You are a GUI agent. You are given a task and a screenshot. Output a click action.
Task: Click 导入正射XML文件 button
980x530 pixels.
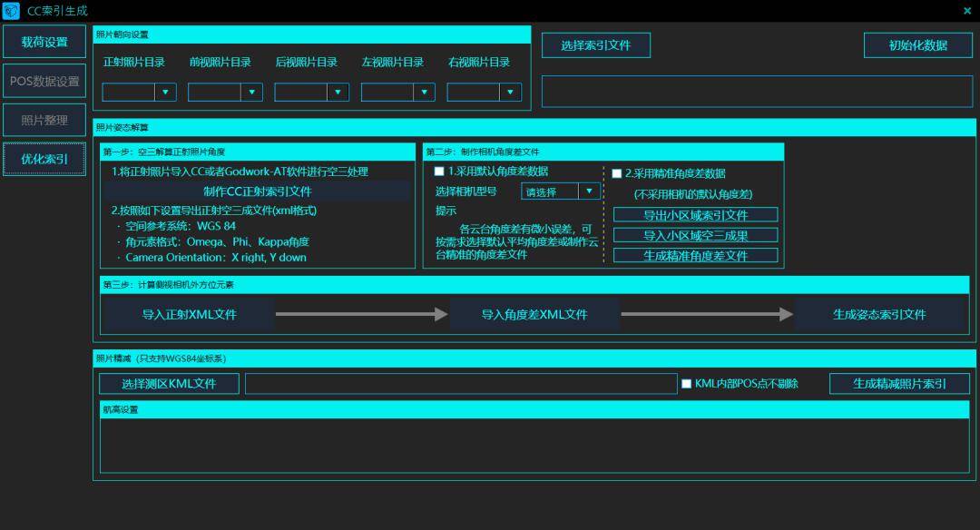(x=189, y=314)
